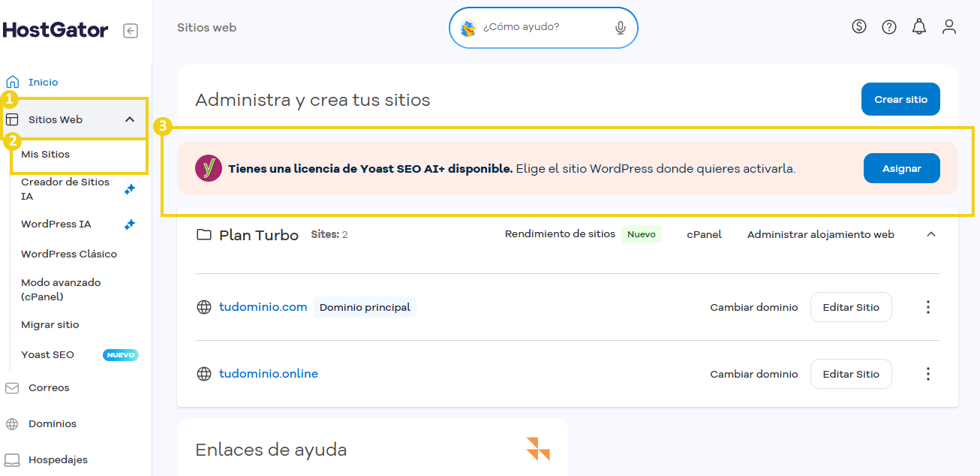The image size is (980, 476).
Task: Click the sparkle icon beside WordPress IA
Action: (130, 224)
